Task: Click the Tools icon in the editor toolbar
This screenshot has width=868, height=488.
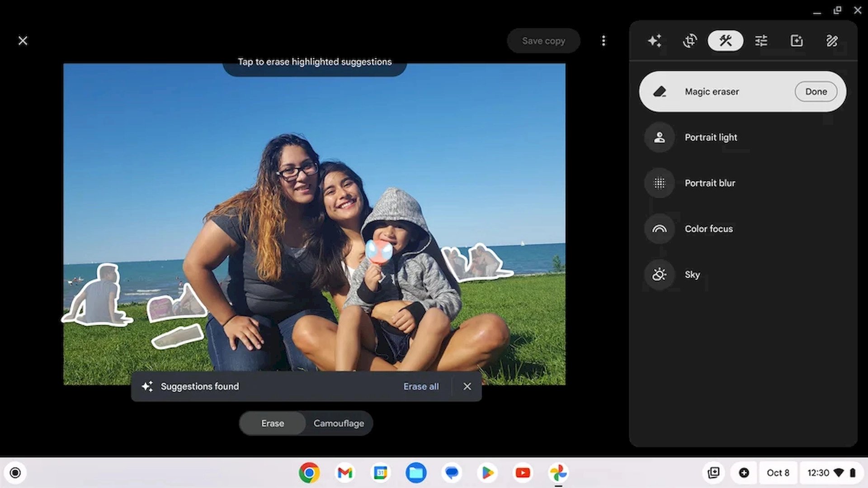Action: tap(725, 41)
